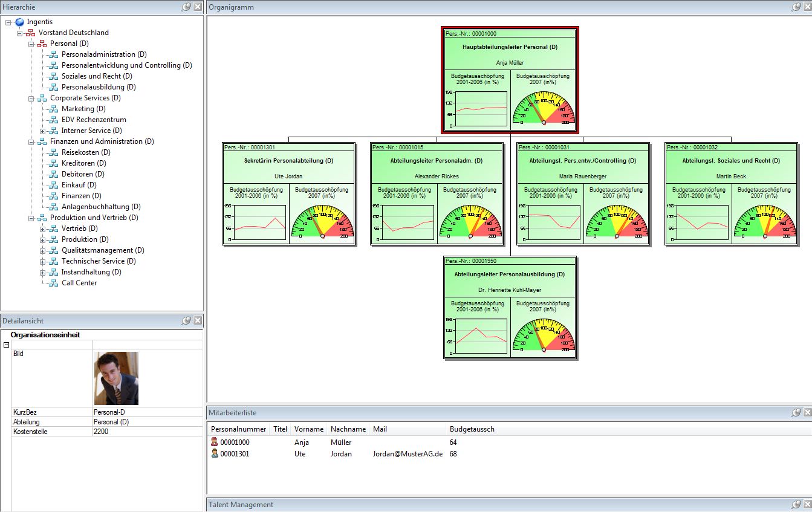Click the icon beside Call Center
Image resolution: width=812 pixels, height=512 pixels.
54,283
